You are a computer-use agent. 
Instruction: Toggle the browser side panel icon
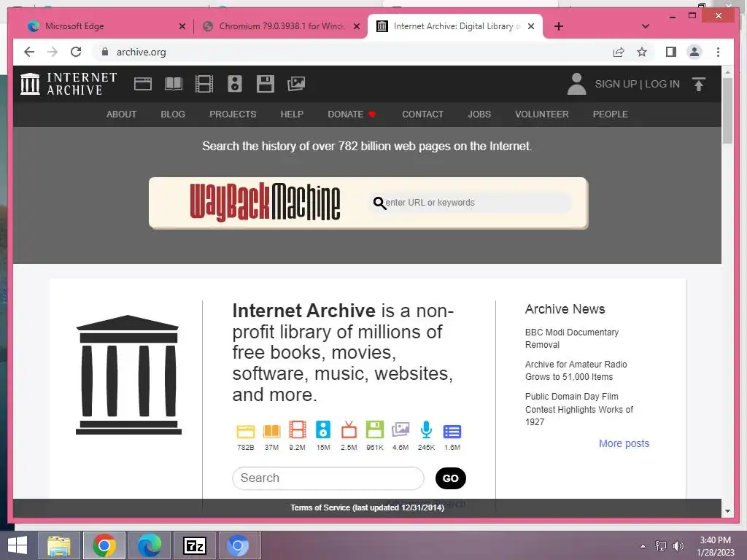click(x=671, y=52)
